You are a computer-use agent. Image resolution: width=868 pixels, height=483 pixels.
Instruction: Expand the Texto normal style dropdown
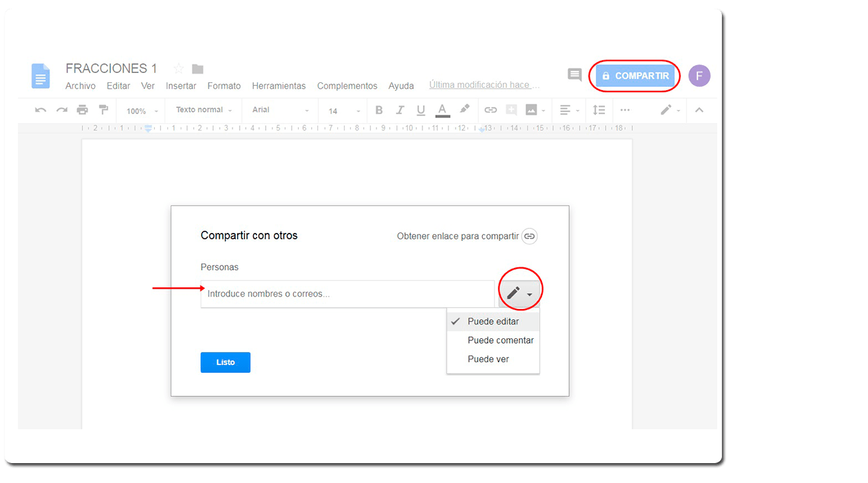pyautogui.click(x=204, y=110)
